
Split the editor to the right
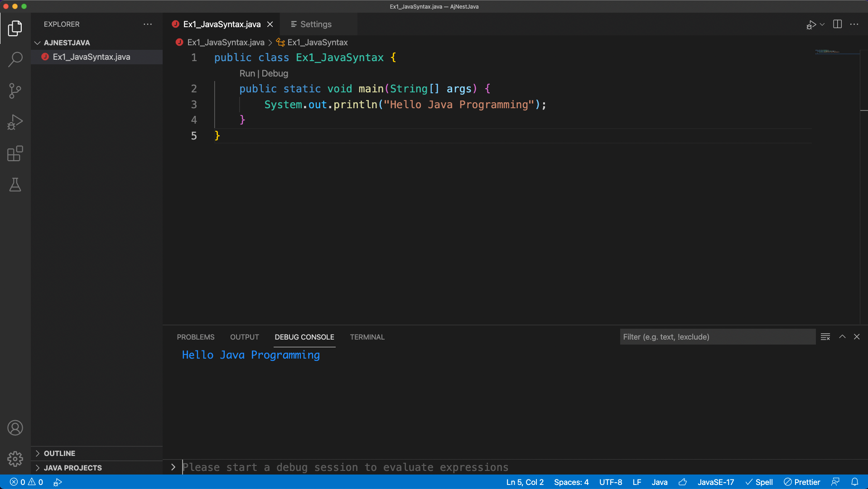(x=837, y=24)
